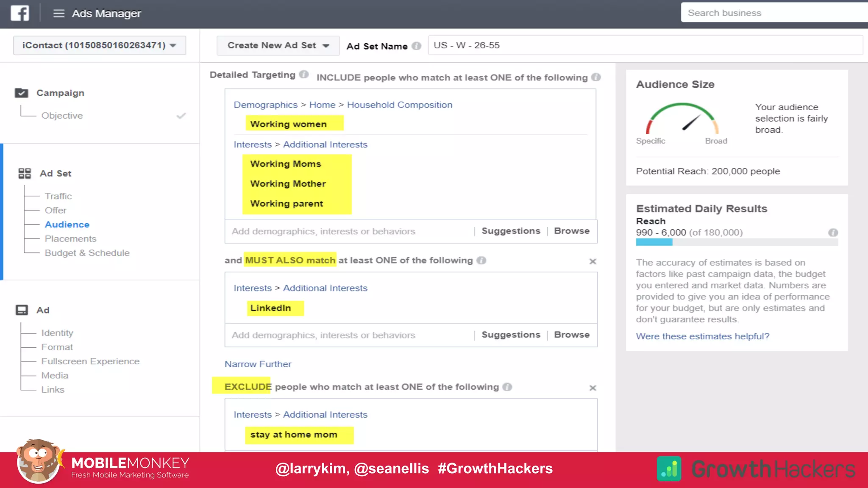This screenshot has height=488, width=868.
Task: Click Additional Interests above stay at home mom
Action: (325, 415)
